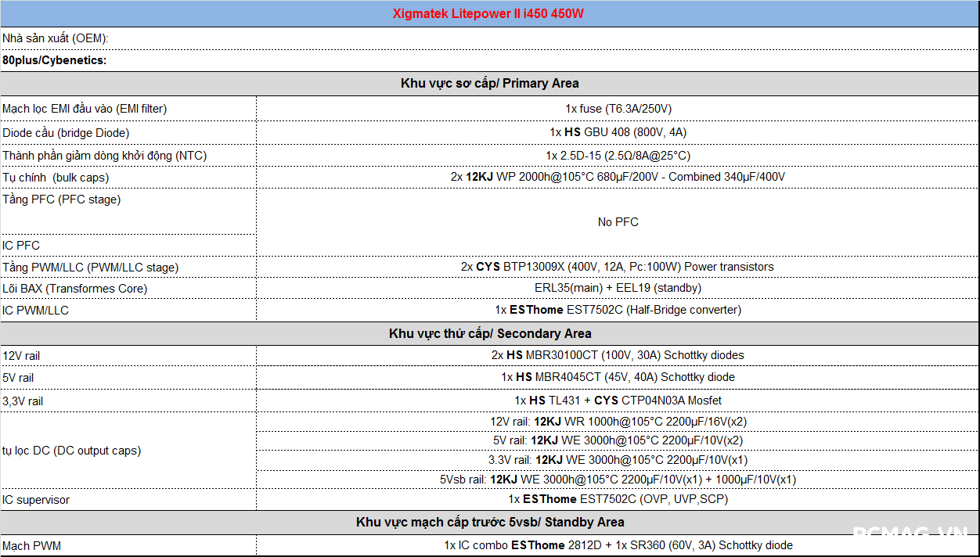Click the Khu vực sơ cấp/ Primary Area header
This screenshot has height=557, width=980.
489,84
